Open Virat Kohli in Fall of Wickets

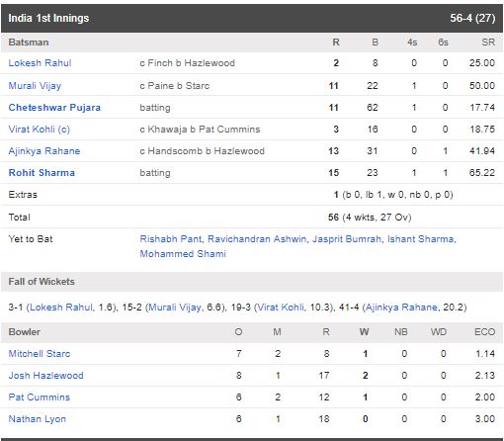(x=281, y=308)
